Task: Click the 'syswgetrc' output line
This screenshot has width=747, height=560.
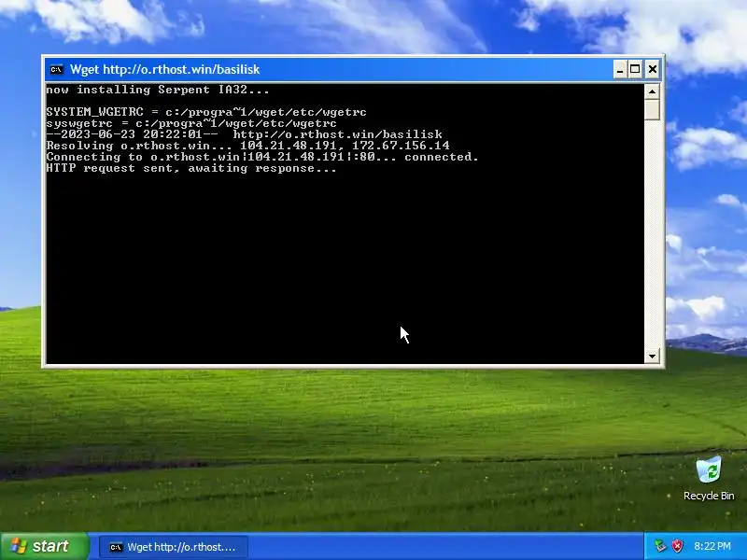Action: 191,123
